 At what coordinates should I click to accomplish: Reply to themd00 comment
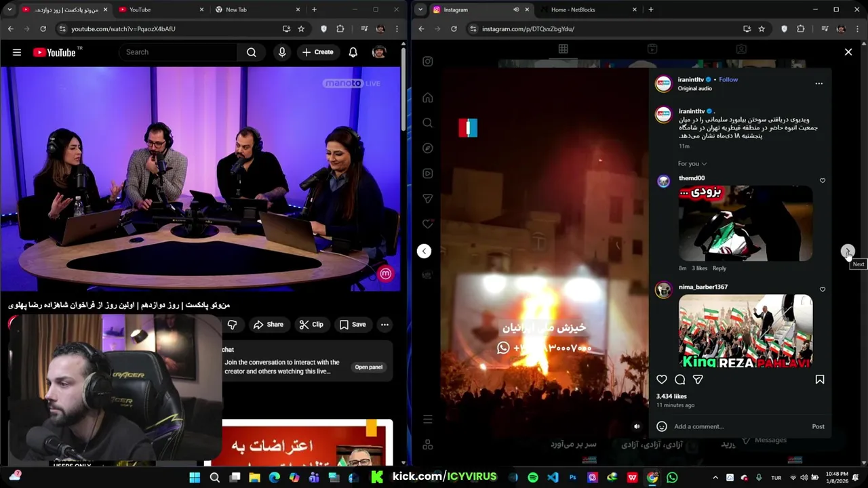pyautogui.click(x=719, y=268)
